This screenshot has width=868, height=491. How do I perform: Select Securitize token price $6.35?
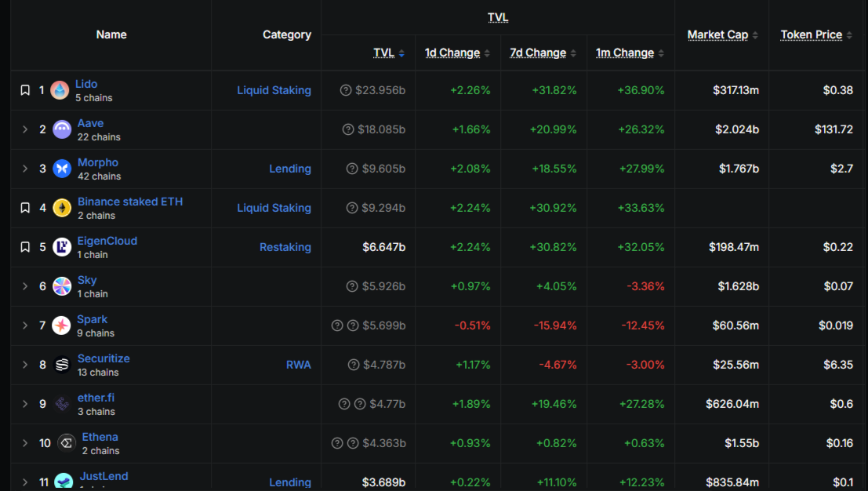(838, 365)
